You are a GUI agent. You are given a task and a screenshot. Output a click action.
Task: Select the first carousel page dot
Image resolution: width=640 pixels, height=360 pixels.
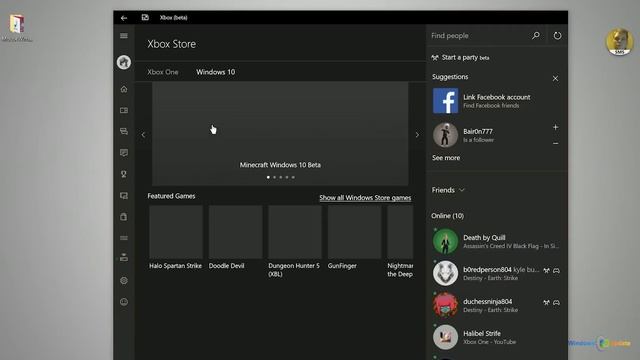point(268,177)
